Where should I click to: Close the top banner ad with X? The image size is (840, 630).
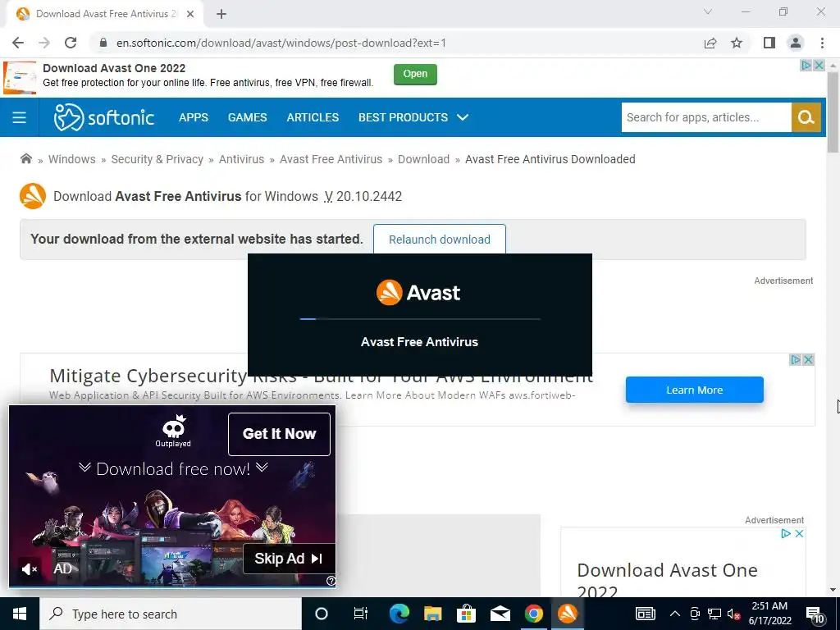click(819, 66)
